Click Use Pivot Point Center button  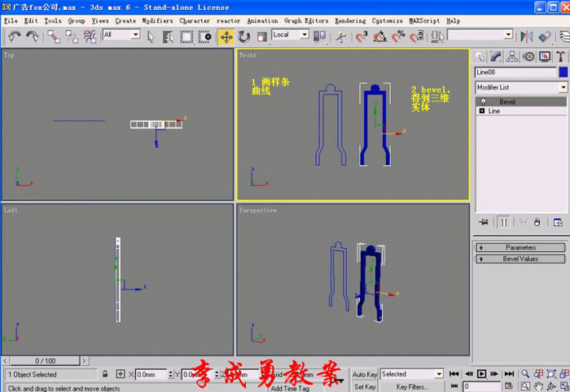pos(319,37)
